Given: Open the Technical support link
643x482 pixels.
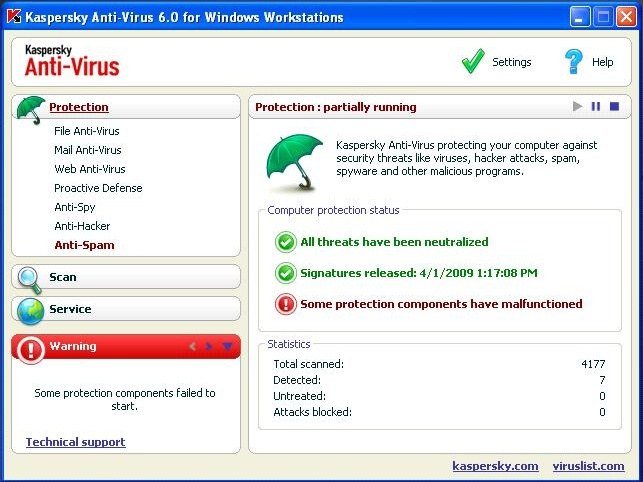Looking at the screenshot, I should [x=75, y=442].
